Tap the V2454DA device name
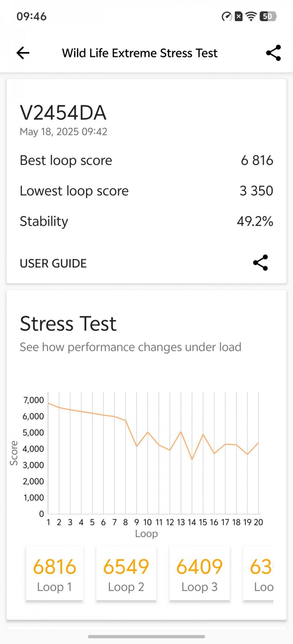293x644 pixels. (63, 113)
